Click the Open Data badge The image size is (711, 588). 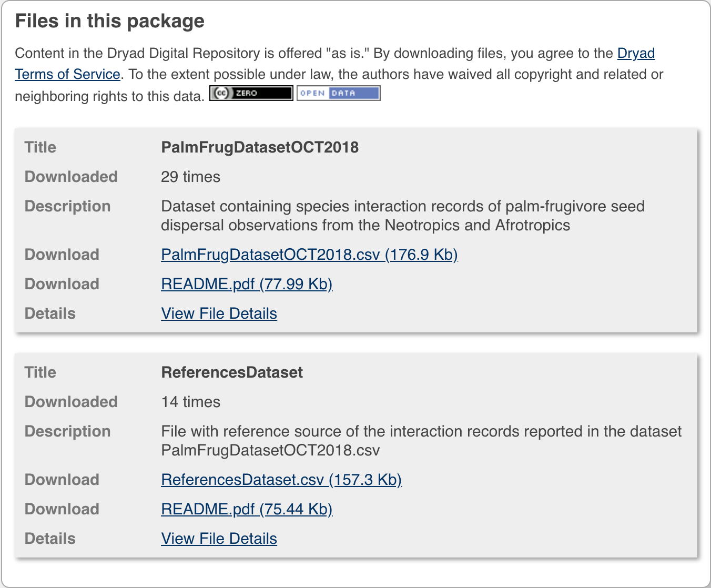[338, 93]
